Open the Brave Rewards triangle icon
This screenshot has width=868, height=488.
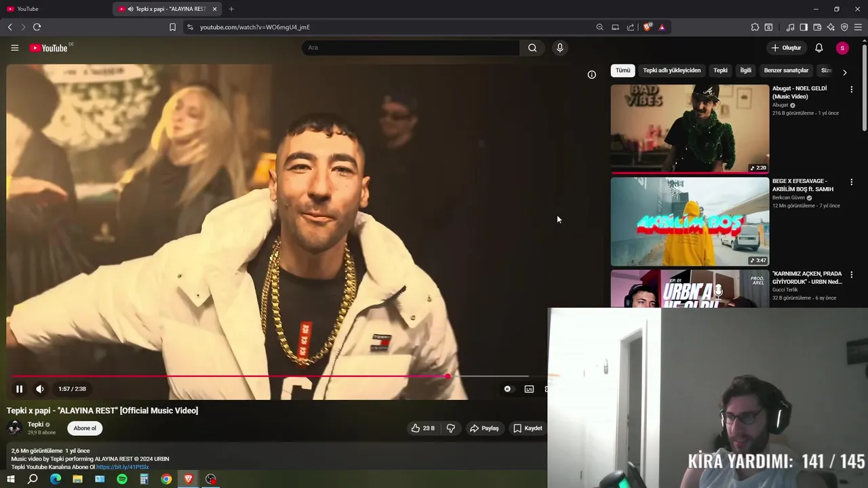[x=662, y=27]
